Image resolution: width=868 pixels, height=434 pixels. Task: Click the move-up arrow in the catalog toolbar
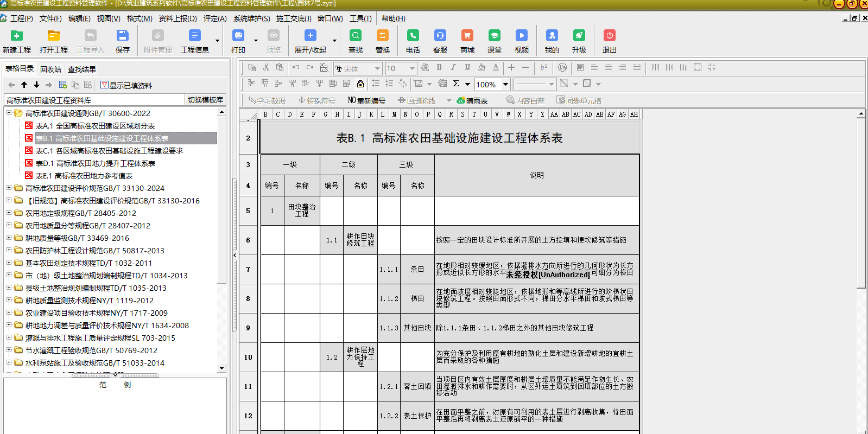point(24,85)
